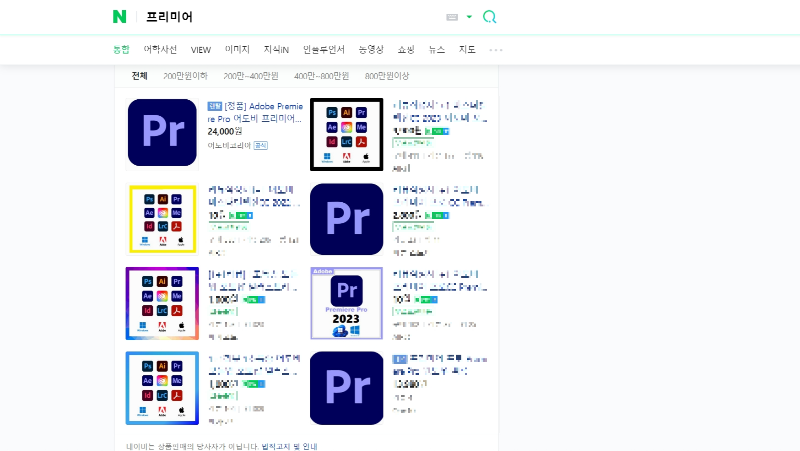
Task: Open the on-screen keyboard icon in search bar
Action: tap(452, 17)
